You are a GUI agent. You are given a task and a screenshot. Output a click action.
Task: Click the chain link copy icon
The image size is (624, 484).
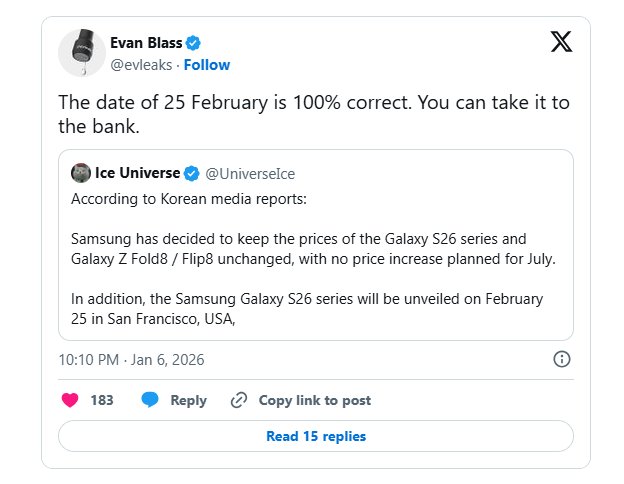[238, 400]
